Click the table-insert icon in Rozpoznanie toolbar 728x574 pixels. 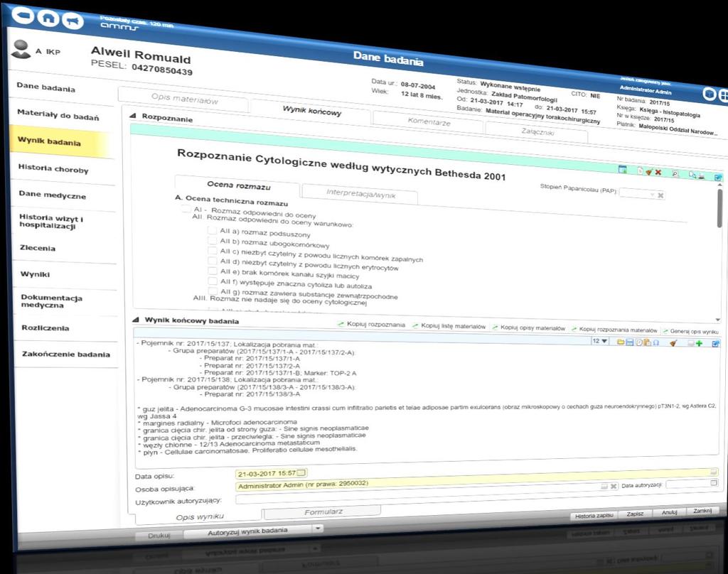(623, 169)
